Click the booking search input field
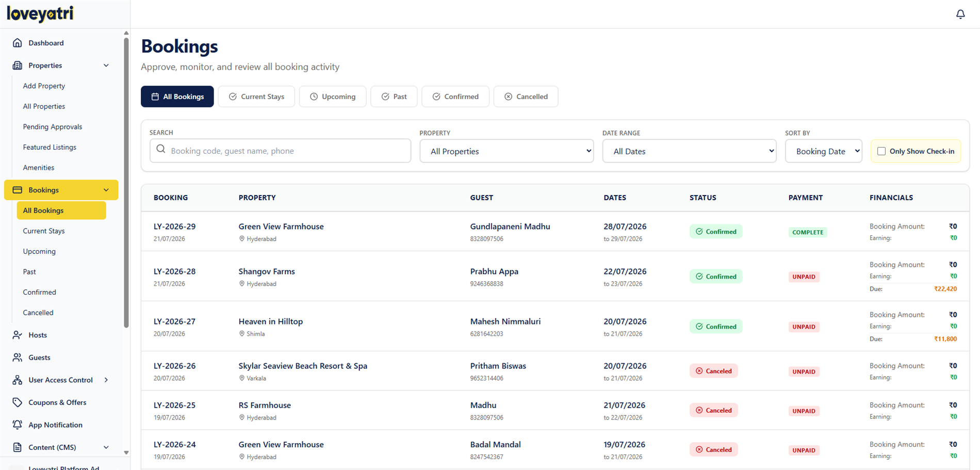Screen dimensions: 980x470 280,151
